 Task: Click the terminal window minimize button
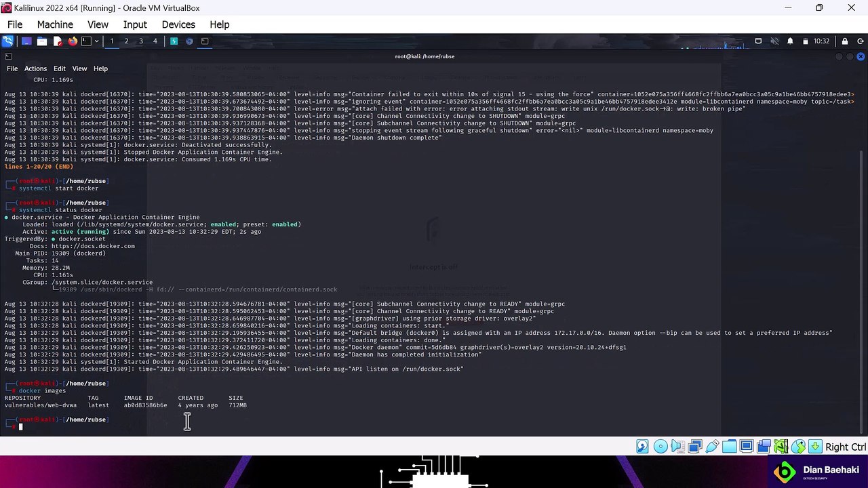point(839,56)
